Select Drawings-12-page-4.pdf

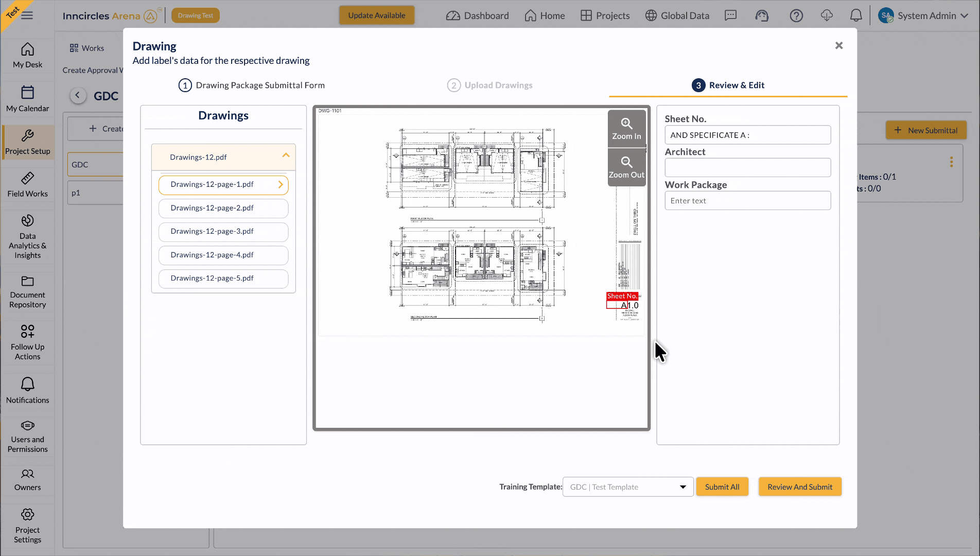[x=223, y=255]
